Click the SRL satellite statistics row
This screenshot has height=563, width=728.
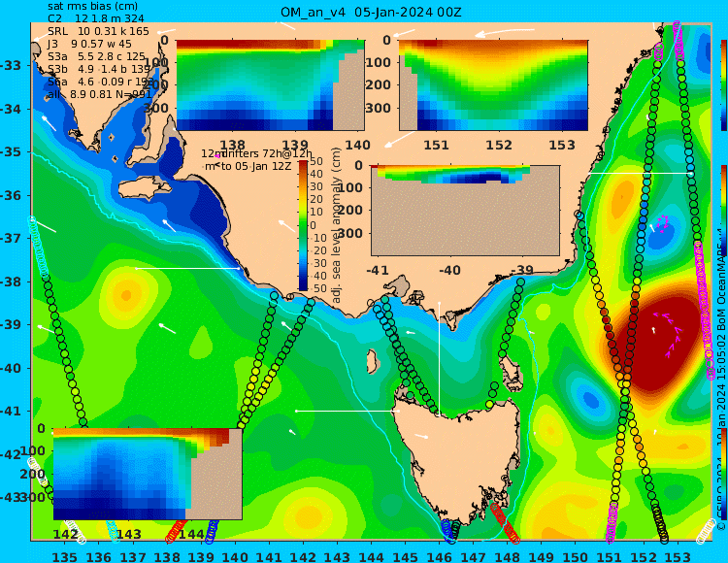(98, 31)
